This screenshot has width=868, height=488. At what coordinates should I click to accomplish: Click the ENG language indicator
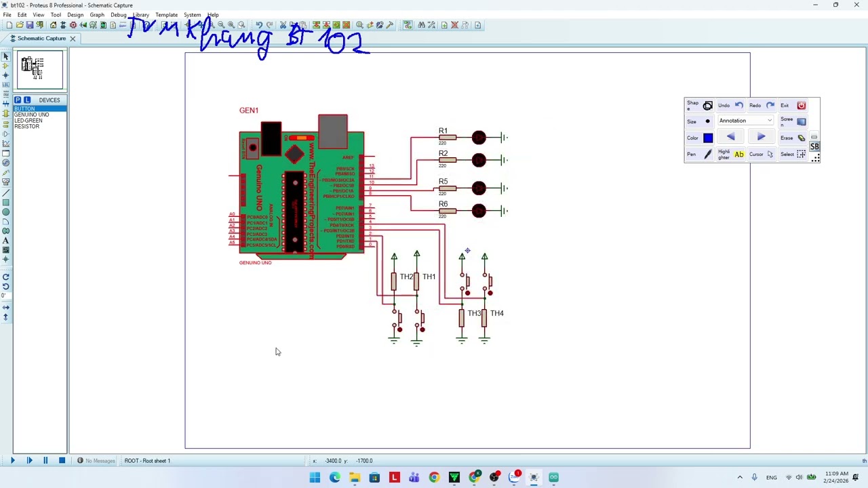pos(772,478)
